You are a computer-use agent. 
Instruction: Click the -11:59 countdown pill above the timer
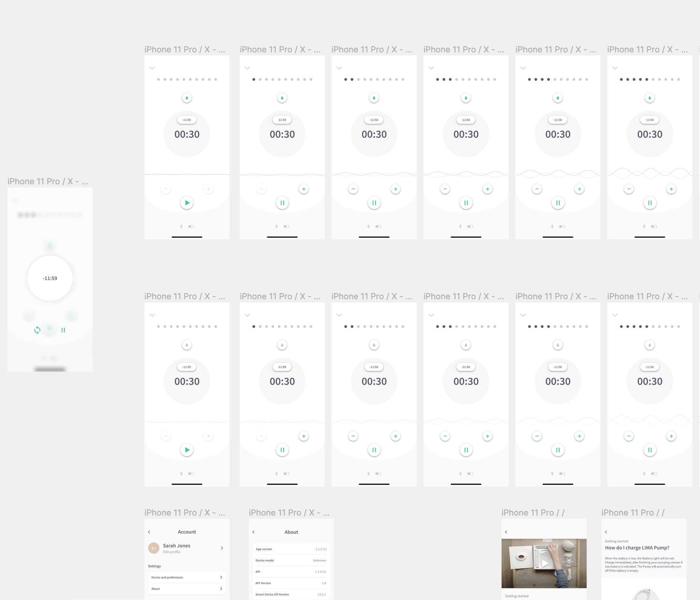tap(187, 120)
